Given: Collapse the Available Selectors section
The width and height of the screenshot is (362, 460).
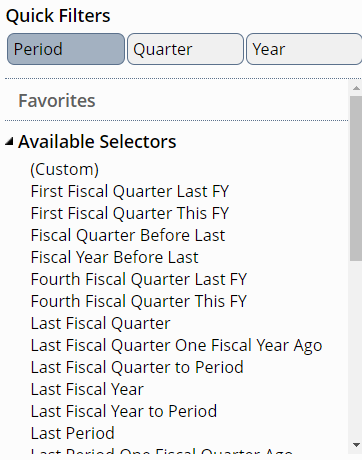Looking at the screenshot, I should point(9,142).
